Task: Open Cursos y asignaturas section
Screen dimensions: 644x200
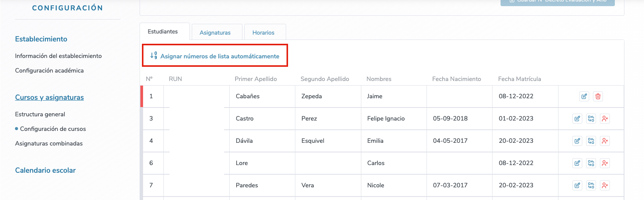Action: click(49, 98)
